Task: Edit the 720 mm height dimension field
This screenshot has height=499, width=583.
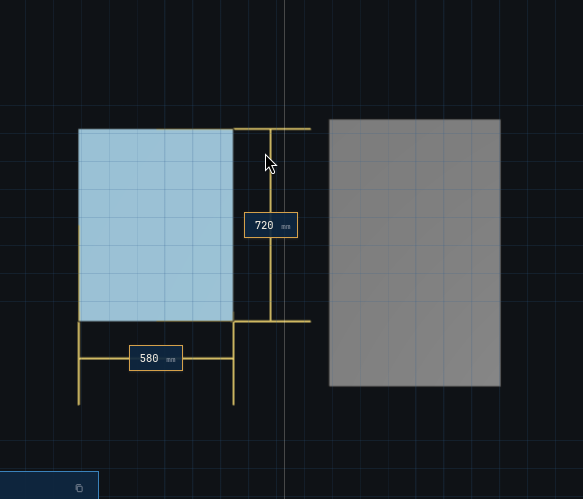Action: click(x=271, y=225)
